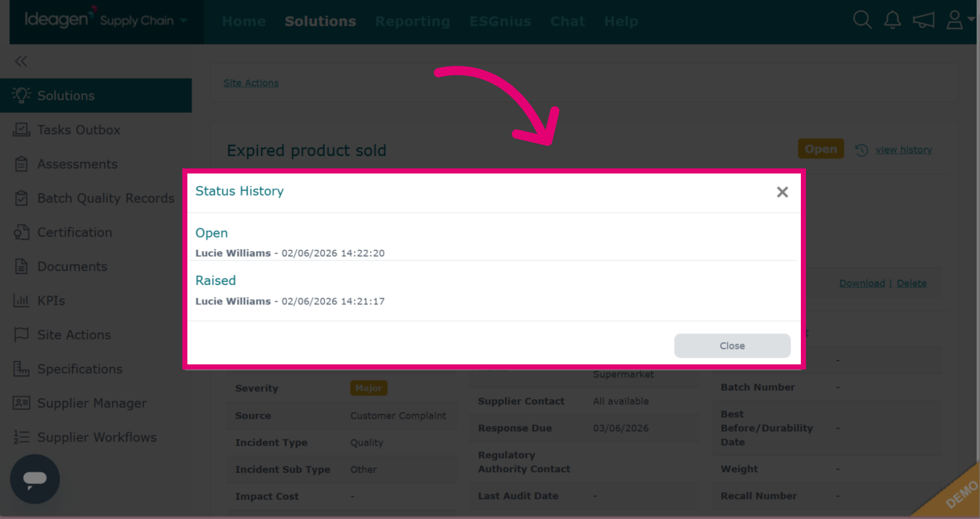Click the Supplier Workflows list icon
This screenshot has height=519, width=980.
point(21,437)
